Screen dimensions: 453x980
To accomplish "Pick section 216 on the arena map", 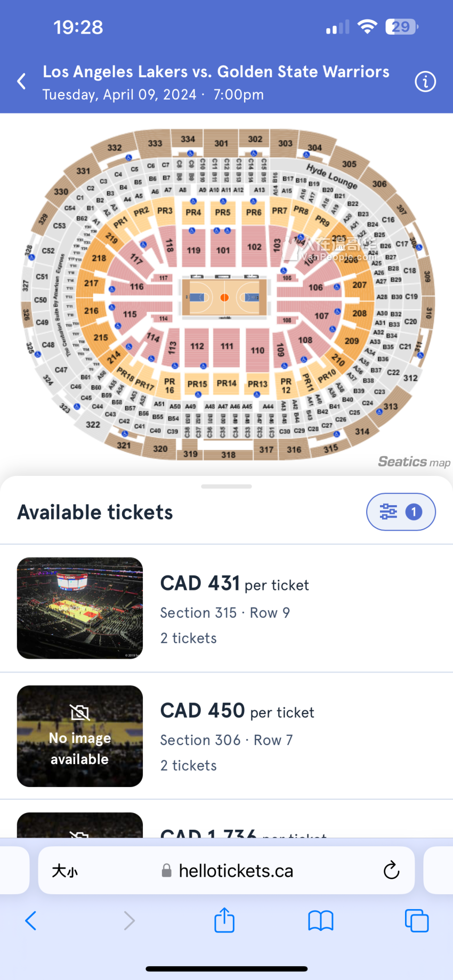I will click(91, 311).
